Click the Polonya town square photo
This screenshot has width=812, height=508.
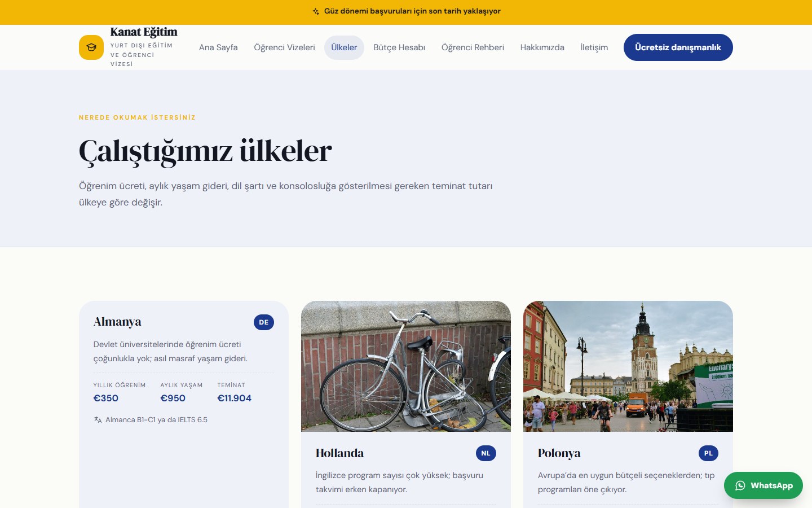click(x=628, y=366)
